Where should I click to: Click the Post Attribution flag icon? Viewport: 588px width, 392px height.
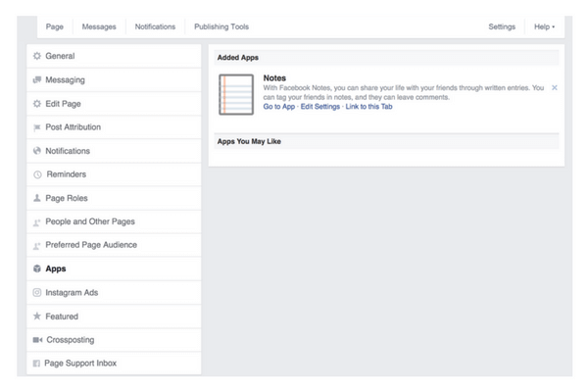pyautogui.click(x=37, y=127)
